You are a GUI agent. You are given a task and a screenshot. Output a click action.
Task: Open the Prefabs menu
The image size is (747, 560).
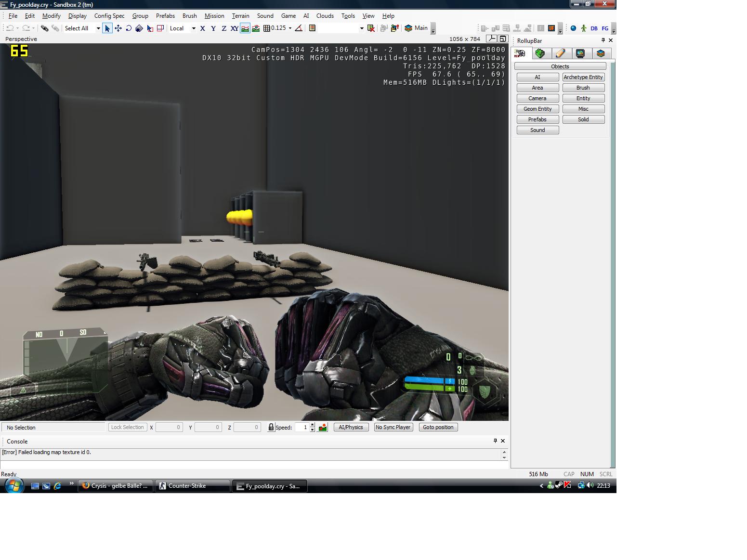[x=165, y=16]
